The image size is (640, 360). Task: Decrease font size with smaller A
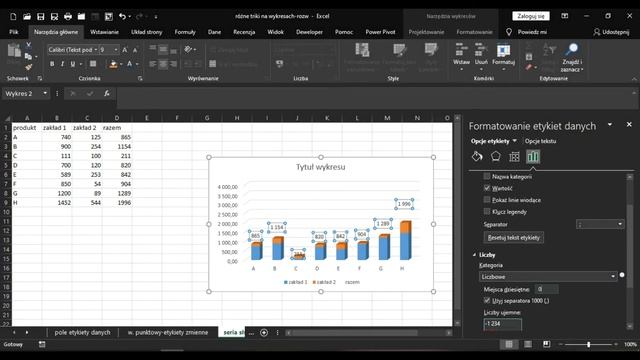[135, 50]
